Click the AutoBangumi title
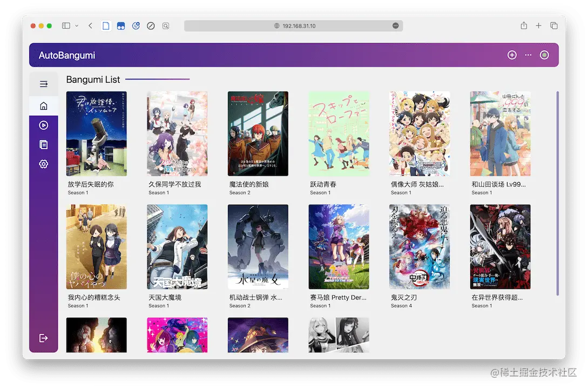Viewport: 588px width, 389px height. click(x=67, y=56)
